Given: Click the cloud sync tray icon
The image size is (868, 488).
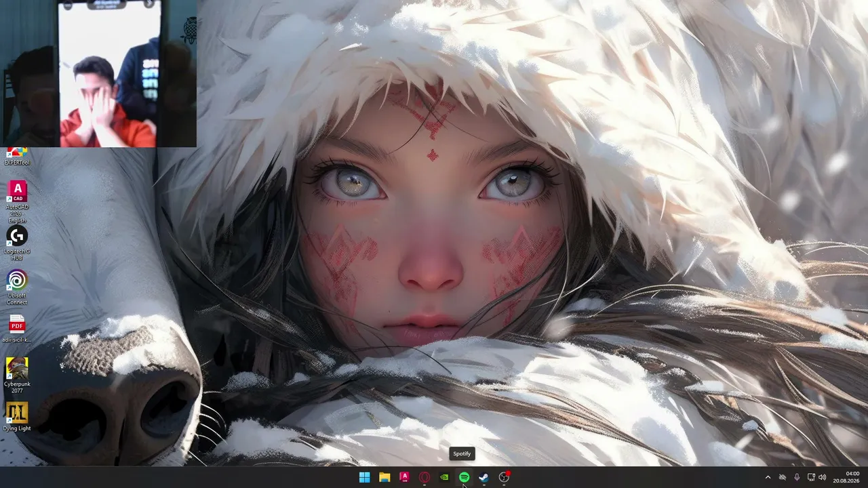Looking at the screenshot, I should click(x=782, y=477).
